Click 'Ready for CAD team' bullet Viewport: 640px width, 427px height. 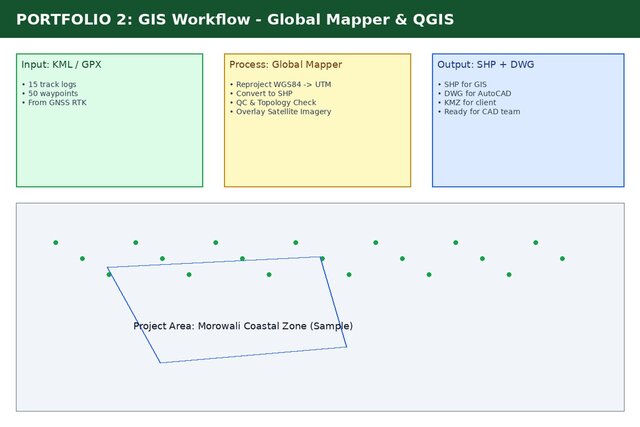(x=479, y=111)
